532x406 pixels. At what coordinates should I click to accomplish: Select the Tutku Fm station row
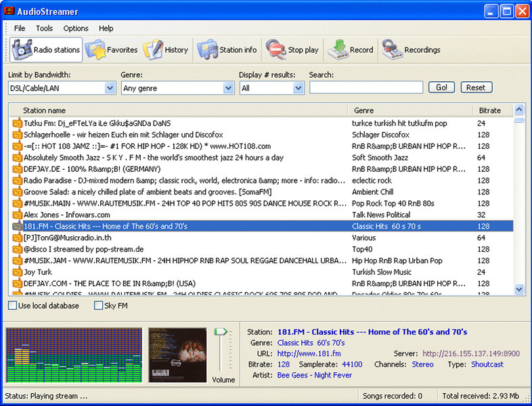(x=261, y=123)
